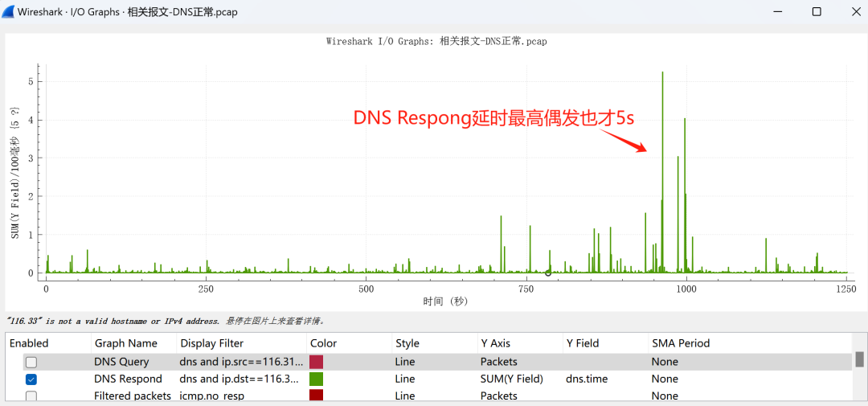This screenshot has width=868, height=406.
Task: Click the small circle marker on the graph baseline
Action: coord(548,273)
